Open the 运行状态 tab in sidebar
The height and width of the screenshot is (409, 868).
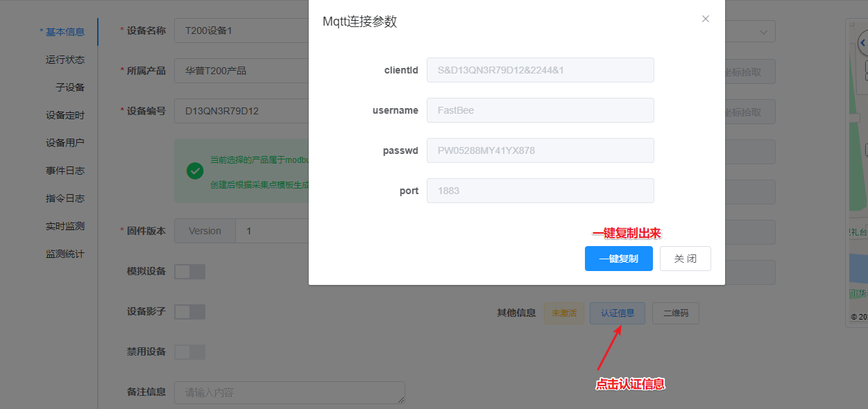coord(65,60)
